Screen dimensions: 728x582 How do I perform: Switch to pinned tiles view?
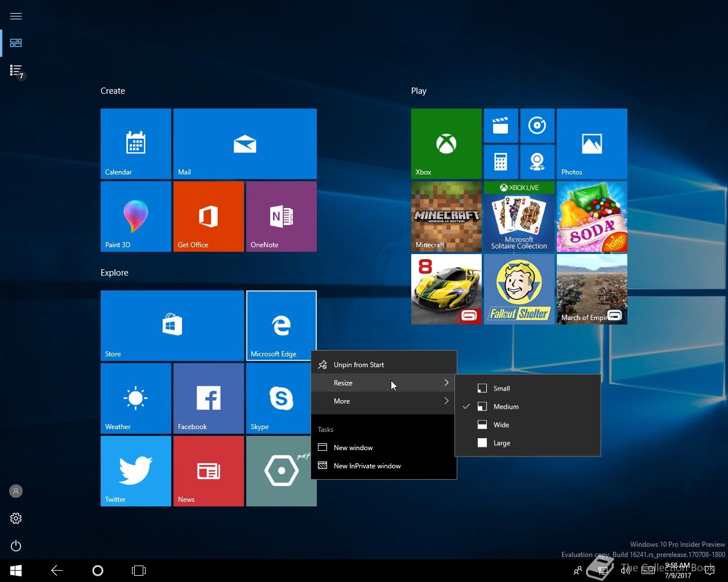click(16, 43)
